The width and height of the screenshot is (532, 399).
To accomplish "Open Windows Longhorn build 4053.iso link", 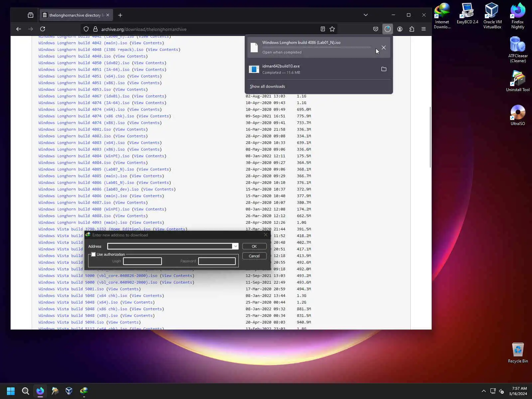I will 74,89.
